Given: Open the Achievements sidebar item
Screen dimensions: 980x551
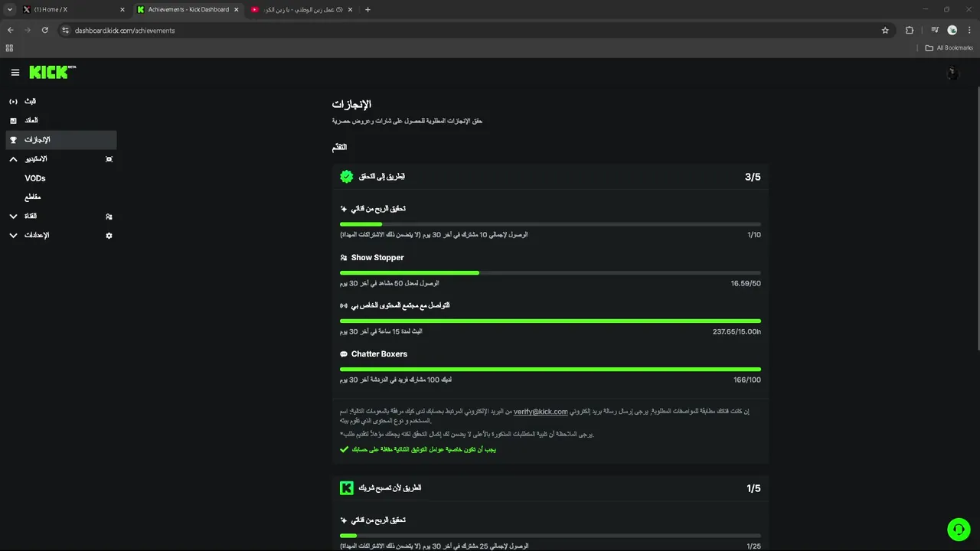Looking at the screenshot, I should pos(61,140).
